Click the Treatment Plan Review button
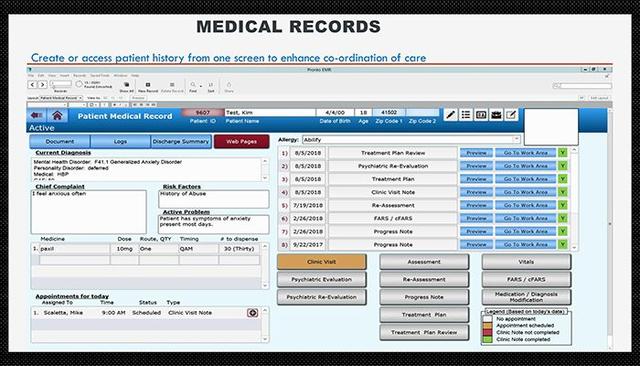640x366 pixels. (x=424, y=333)
